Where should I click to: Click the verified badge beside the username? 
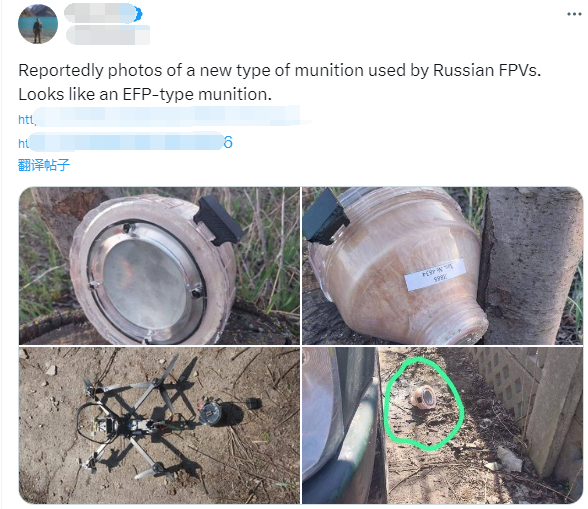tap(138, 14)
